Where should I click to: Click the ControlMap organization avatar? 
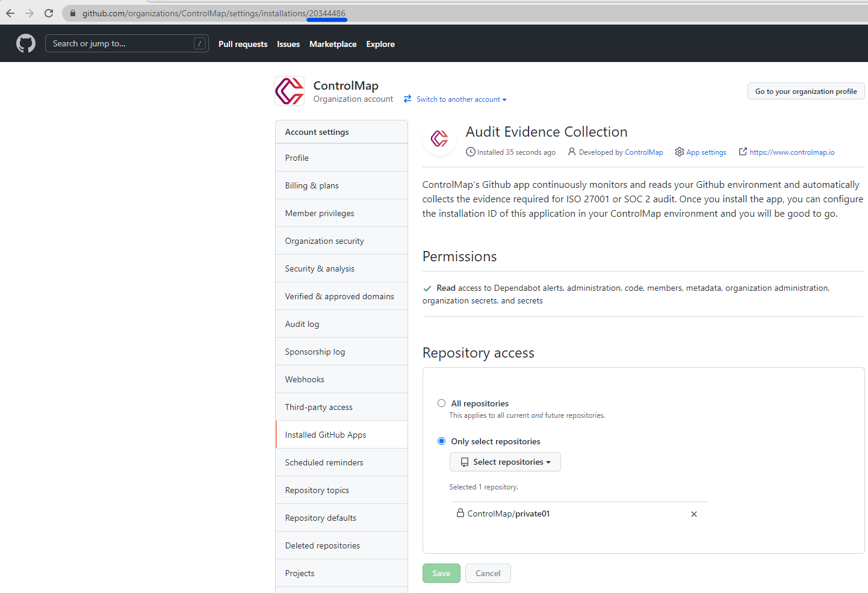coord(289,91)
